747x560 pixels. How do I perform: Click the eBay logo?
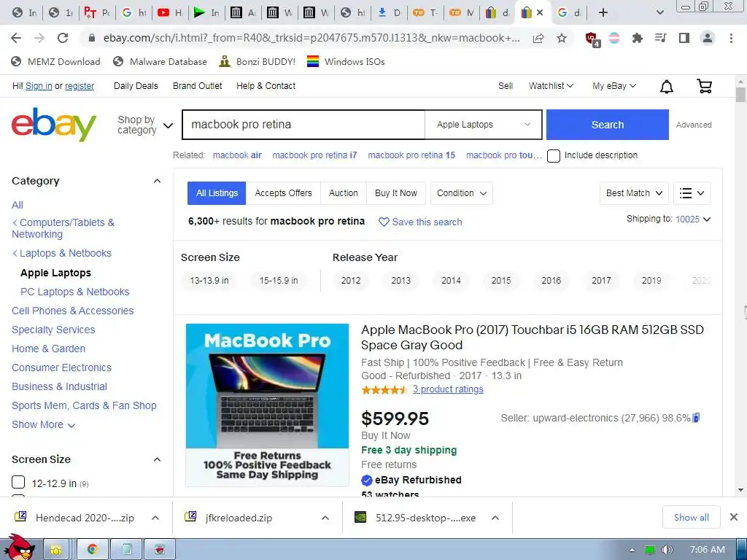54,124
